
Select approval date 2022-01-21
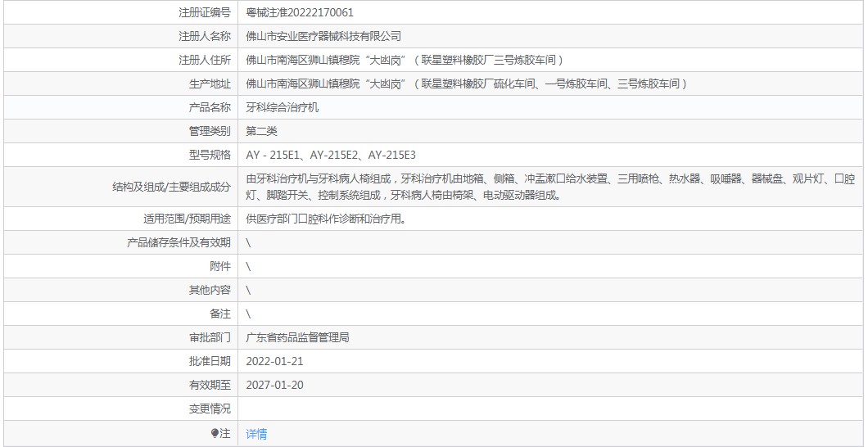pos(274,361)
